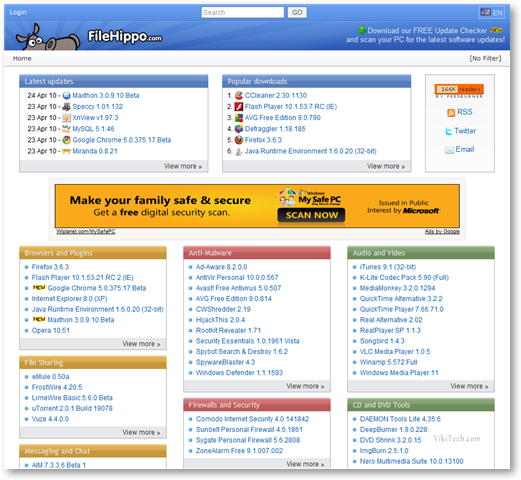Open the CCleaner 2.30.1130 link
The height and width of the screenshot is (480, 521).
click(276, 95)
